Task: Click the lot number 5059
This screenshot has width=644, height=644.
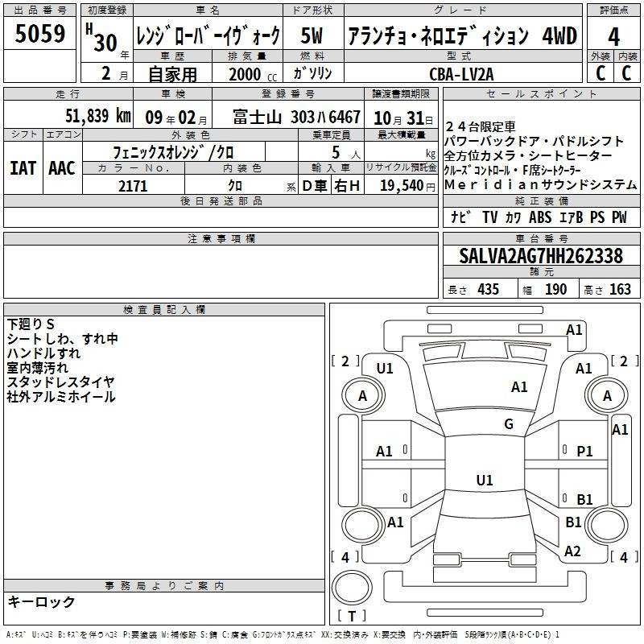Action: coord(40,36)
